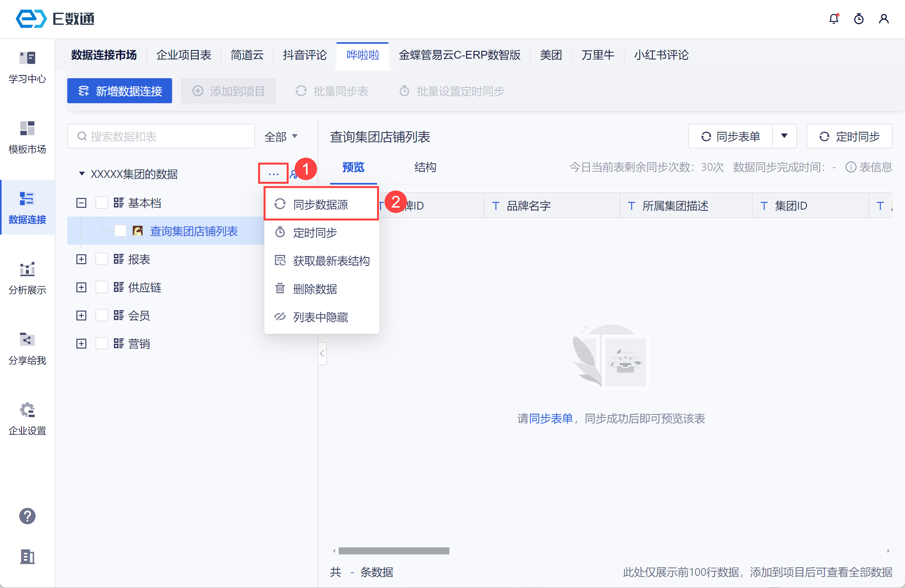Viewport: 905px width, 588px height.
Task: Open the 全部 filter dropdown
Action: coord(281,136)
